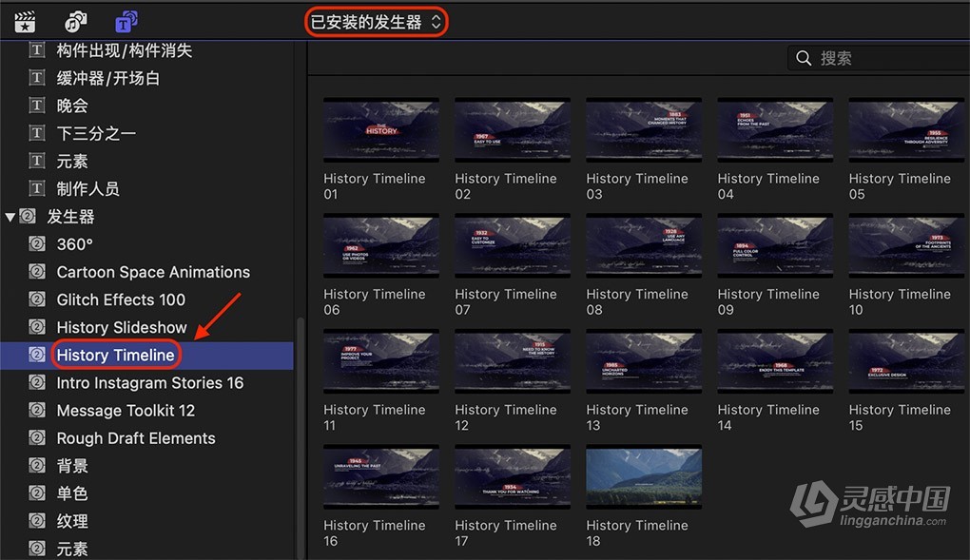The height and width of the screenshot is (560, 970).
Task: Select the History Timeline 03 thumbnail
Action: point(644,130)
